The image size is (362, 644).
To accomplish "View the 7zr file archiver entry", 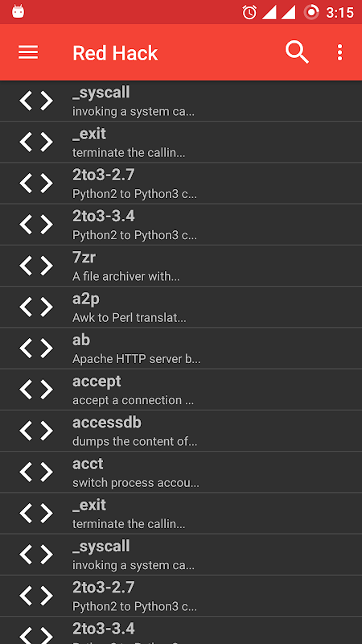I will 181,266.
